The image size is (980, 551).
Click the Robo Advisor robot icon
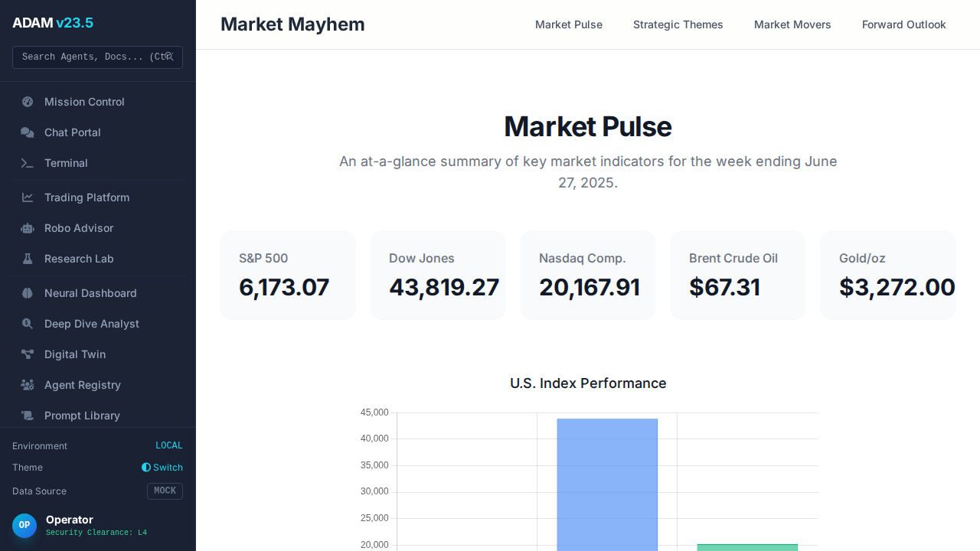(x=28, y=228)
